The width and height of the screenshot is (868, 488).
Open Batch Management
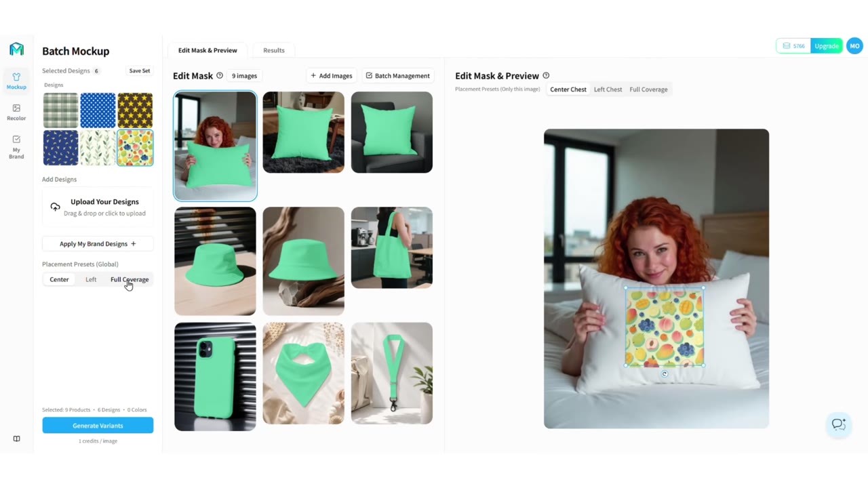tap(397, 76)
